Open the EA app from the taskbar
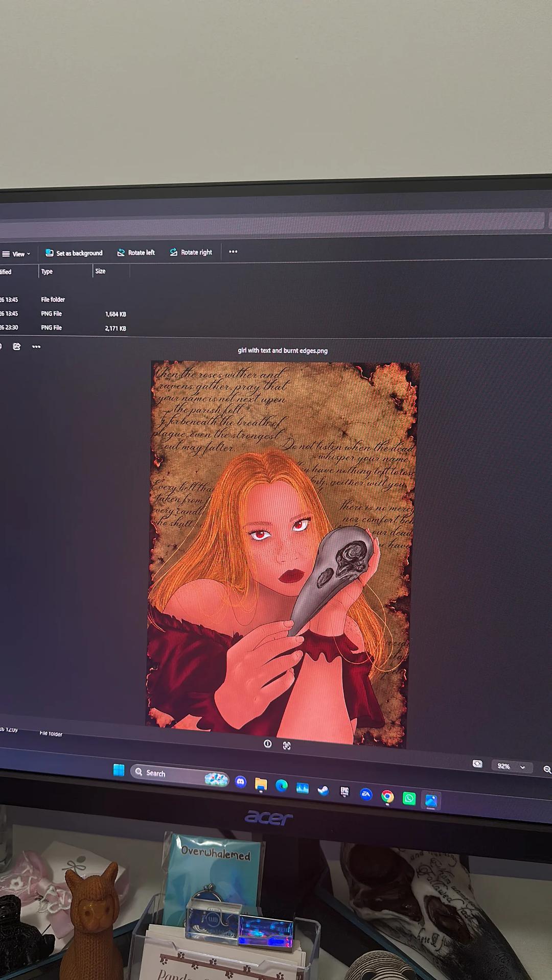This screenshot has height=980, width=552. (x=366, y=794)
